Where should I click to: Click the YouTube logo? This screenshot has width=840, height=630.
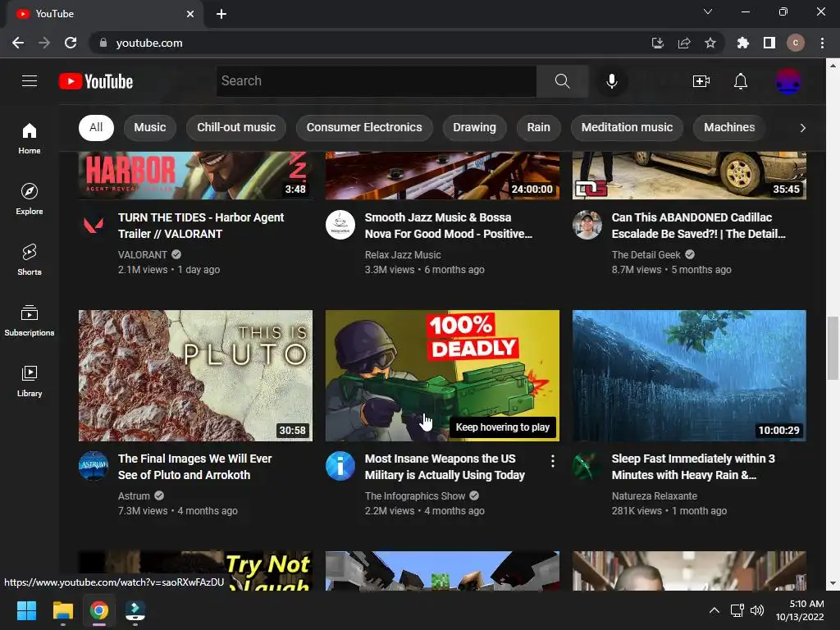point(96,81)
